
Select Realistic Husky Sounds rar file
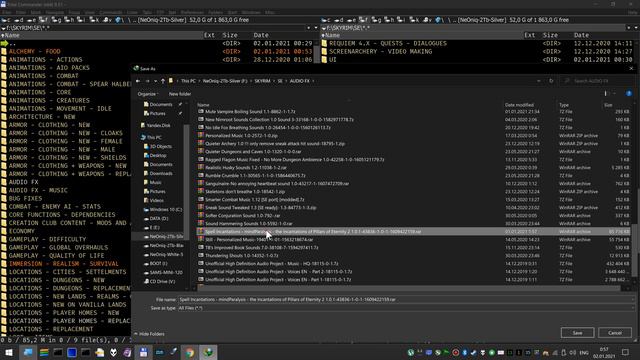tap(246, 167)
